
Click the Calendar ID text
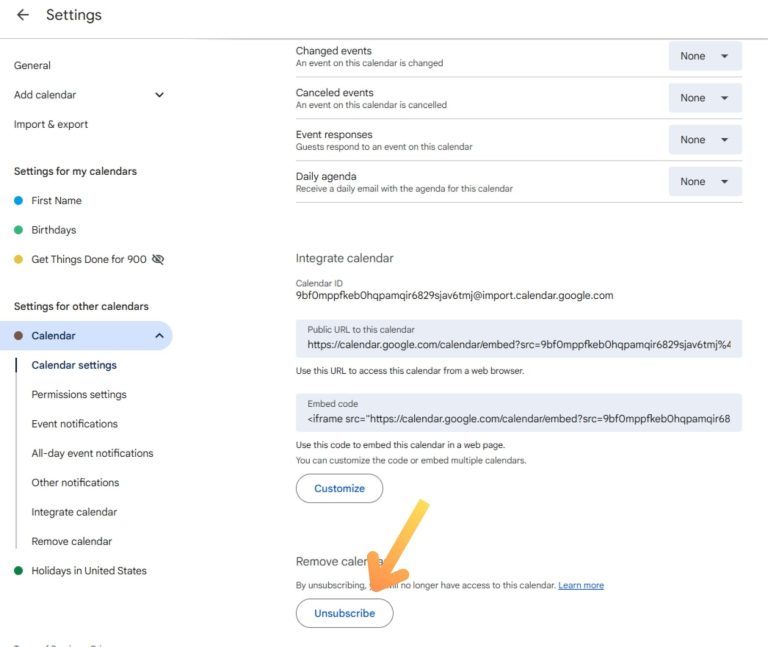click(455, 295)
